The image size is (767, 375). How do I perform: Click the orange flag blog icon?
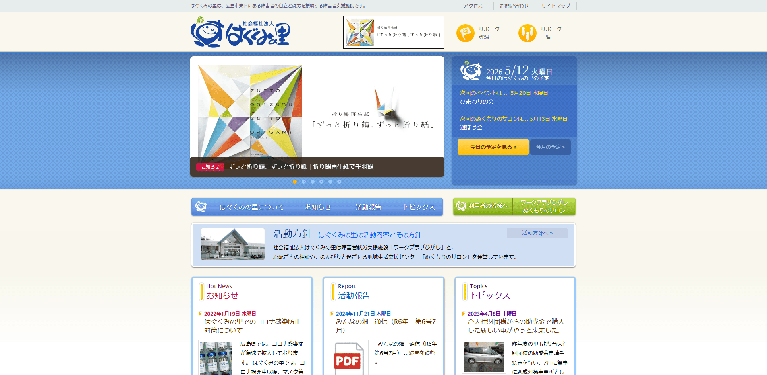pyautogui.click(x=465, y=33)
